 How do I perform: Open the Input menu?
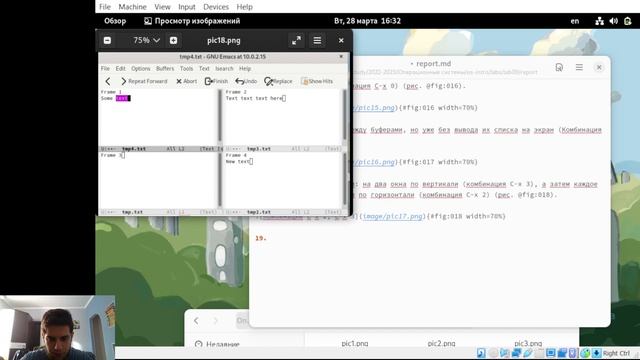pos(187,7)
